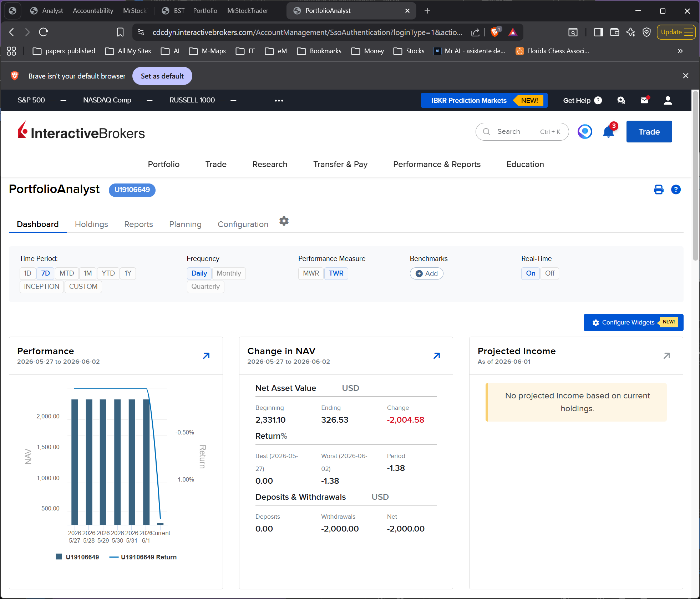Open the tab search icon
The height and width of the screenshot is (599, 700).
[x=573, y=32]
